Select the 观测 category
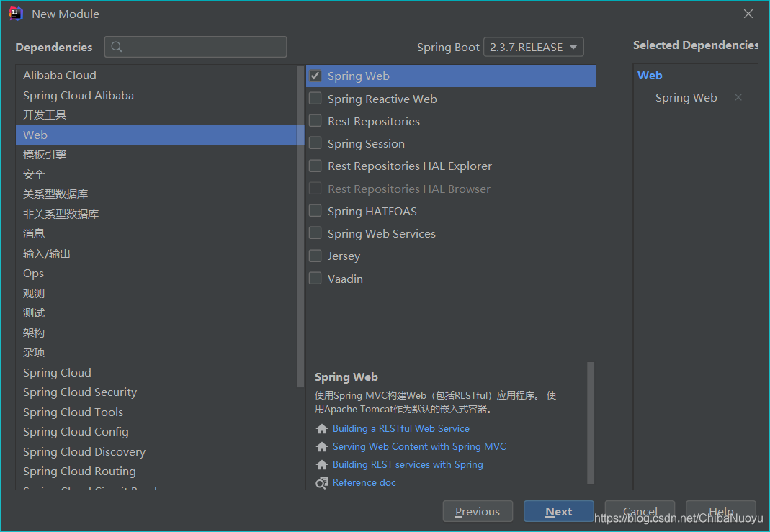The height and width of the screenshot is (532, 770). pyautogui.click(x=156, y=293)
